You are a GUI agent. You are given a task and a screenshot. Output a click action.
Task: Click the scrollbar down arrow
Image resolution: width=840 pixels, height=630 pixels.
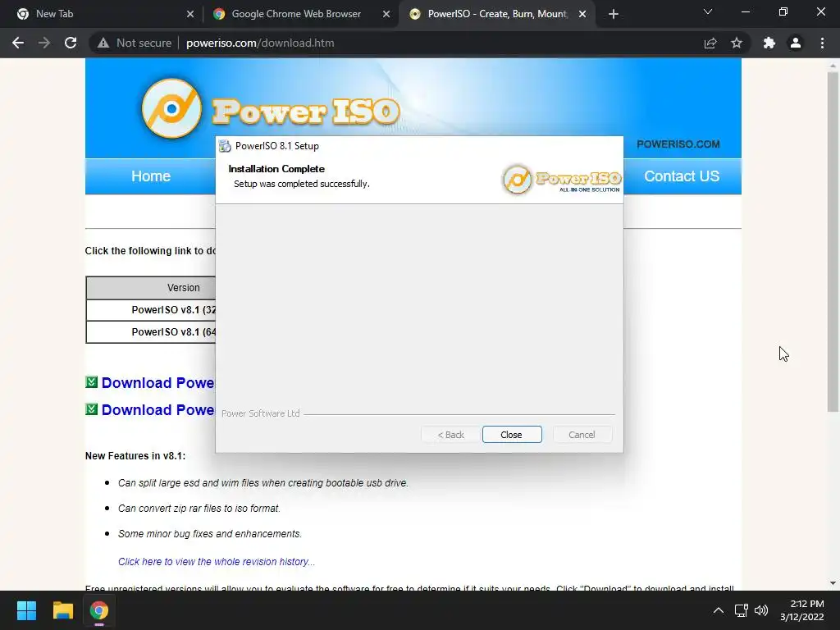[x=833, y=583]
